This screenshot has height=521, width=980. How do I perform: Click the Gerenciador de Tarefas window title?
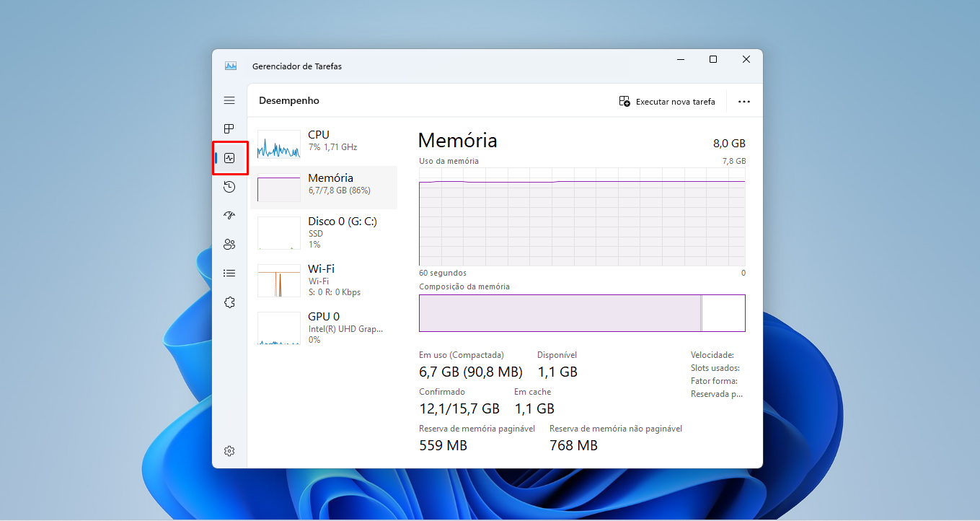297,66
